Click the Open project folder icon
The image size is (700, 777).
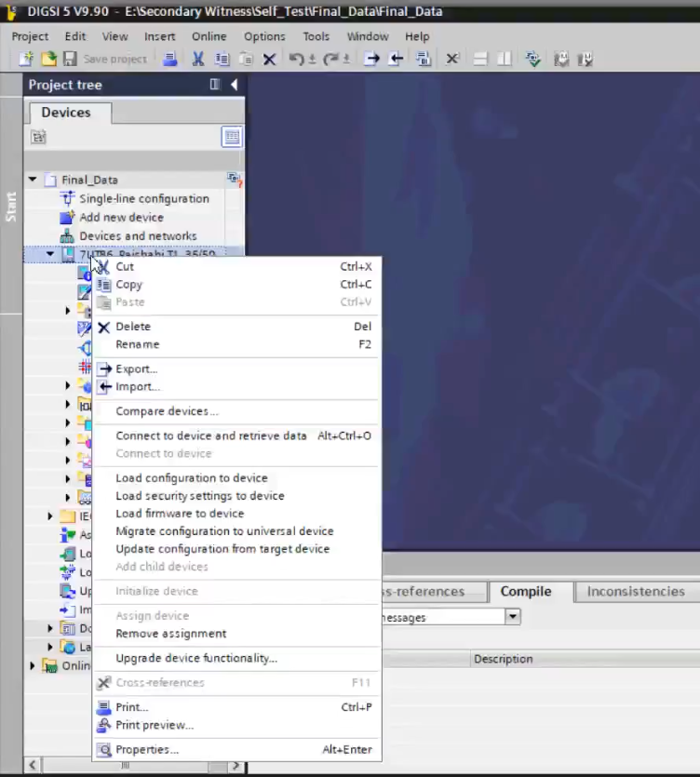48,59
